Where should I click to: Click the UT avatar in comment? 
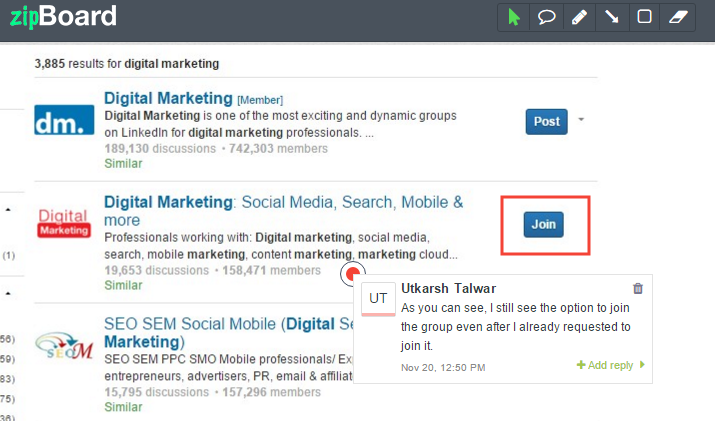pos(378,298)
